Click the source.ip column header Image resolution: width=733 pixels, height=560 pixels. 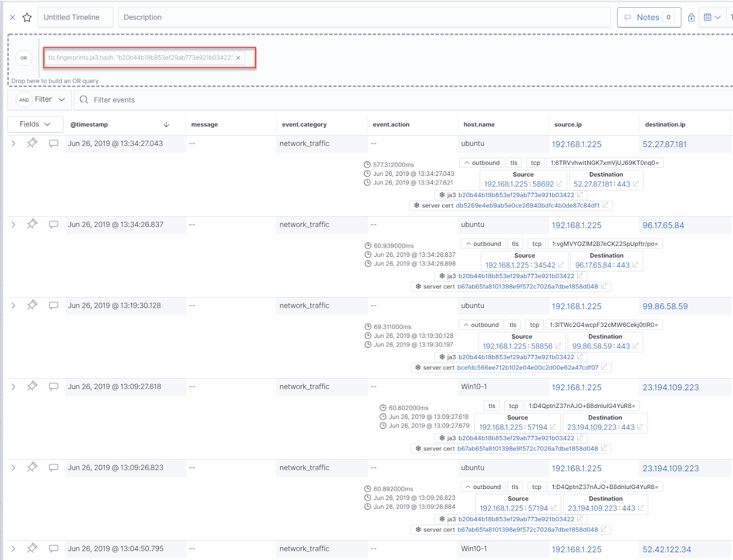tap(568, 125)
